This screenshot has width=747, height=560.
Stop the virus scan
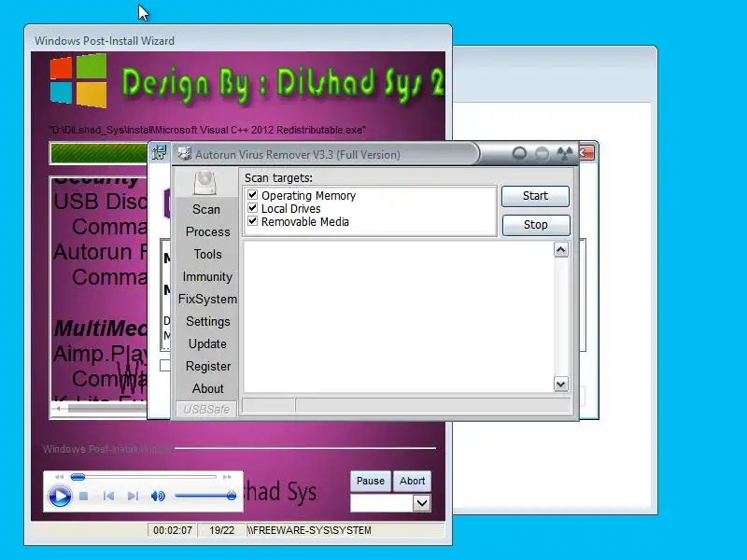coord(536,225)
